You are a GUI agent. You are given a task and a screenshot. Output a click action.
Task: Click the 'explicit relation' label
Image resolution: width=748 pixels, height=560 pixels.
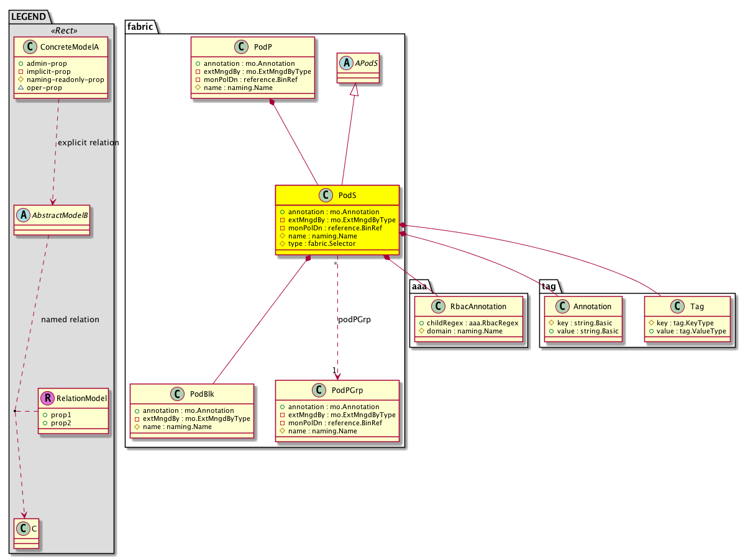88,143
